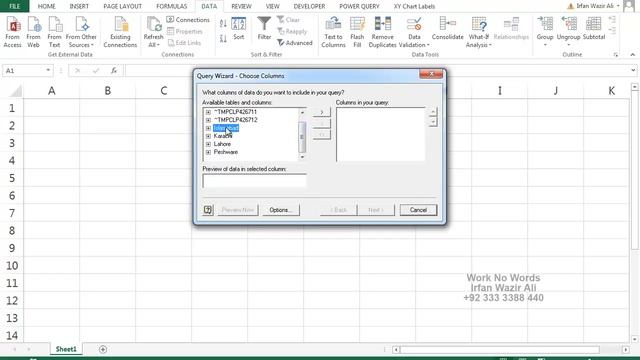
Task: Sort Z to A descending
Action: 223,39
